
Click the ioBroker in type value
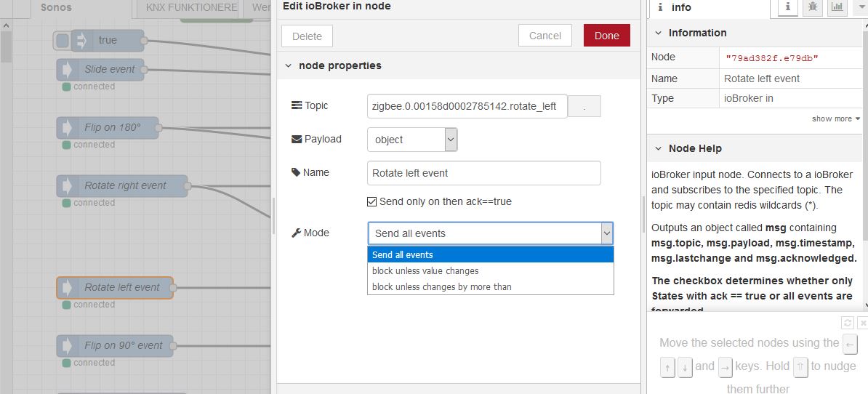749,99
